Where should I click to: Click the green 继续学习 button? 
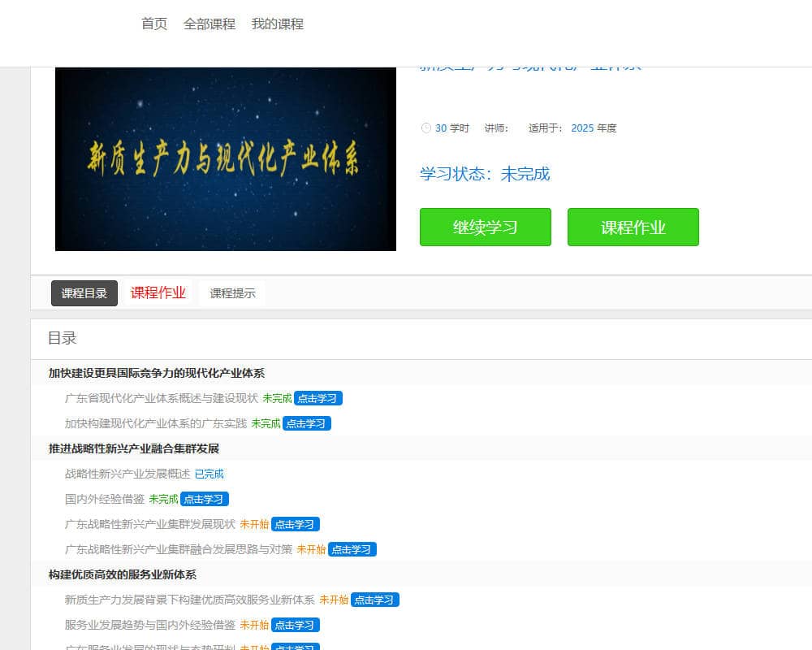pos(485,227)
